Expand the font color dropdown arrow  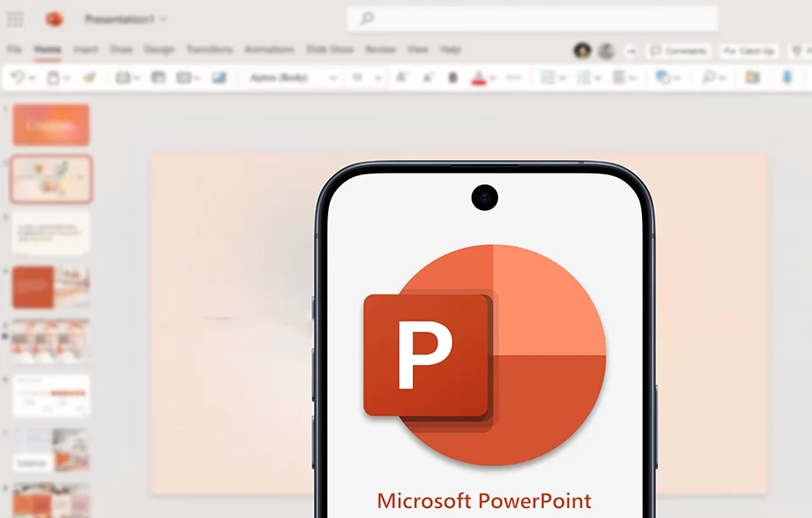(492, 78)
